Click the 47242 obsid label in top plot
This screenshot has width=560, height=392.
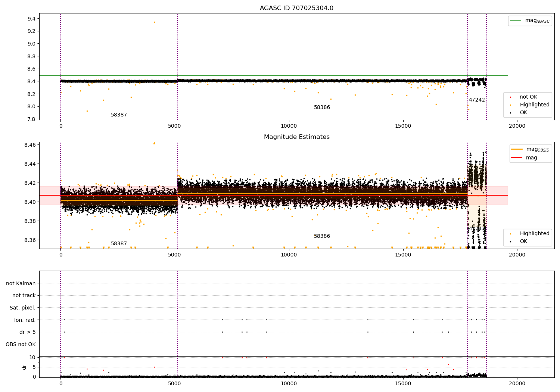pyautogui.click(x=477, y=100)
